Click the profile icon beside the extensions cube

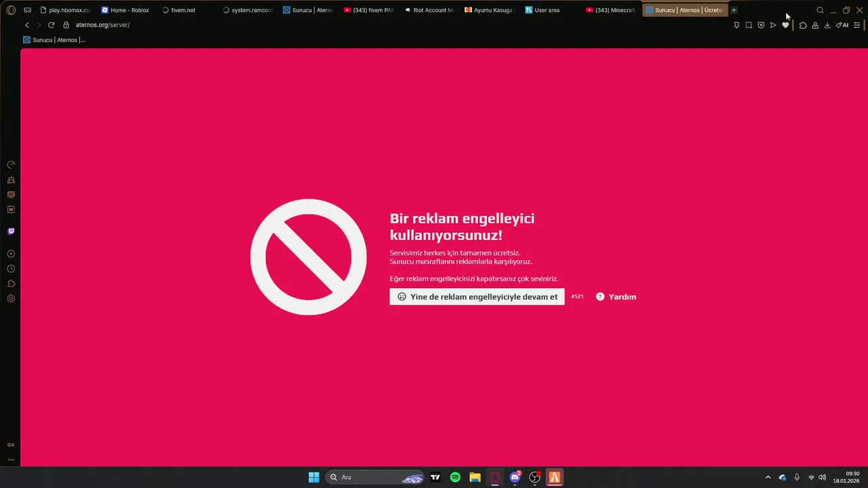(x=815, y=25)
